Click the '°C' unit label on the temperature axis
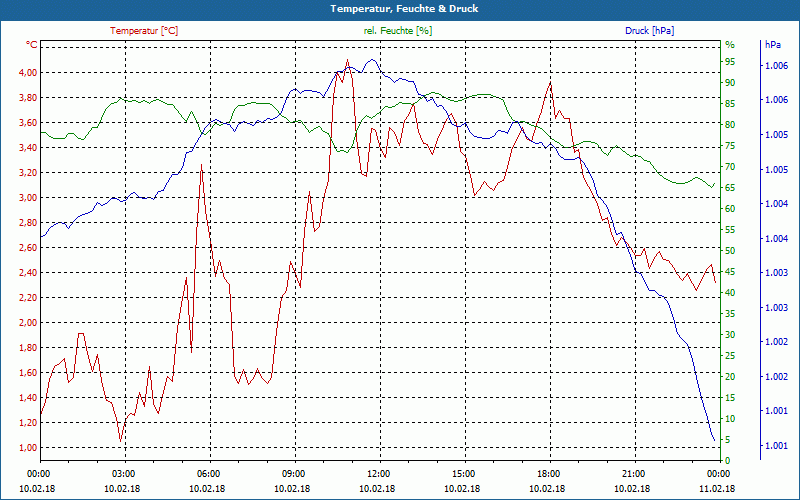 pos(32,45)
